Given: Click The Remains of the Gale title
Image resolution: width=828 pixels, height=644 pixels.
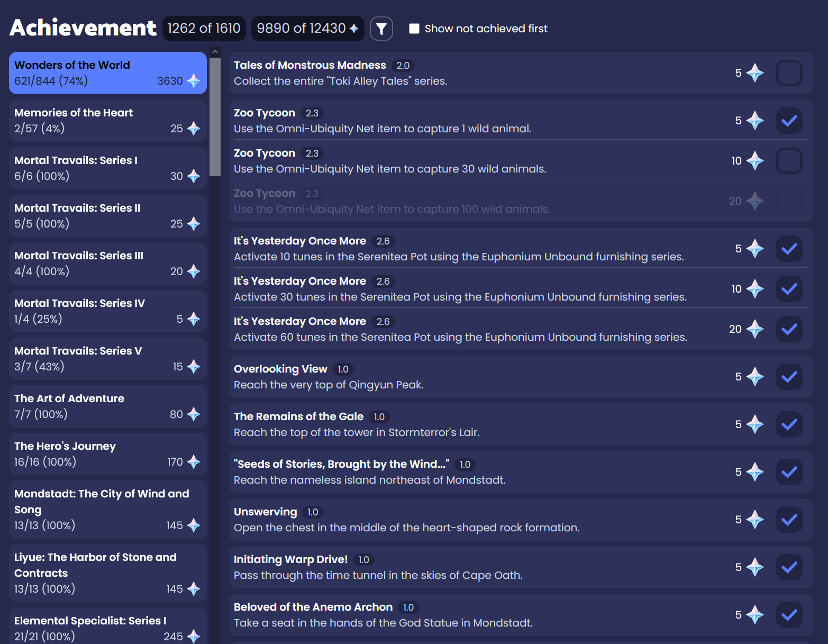Looking at the screenshot, I should pos(298,416).
